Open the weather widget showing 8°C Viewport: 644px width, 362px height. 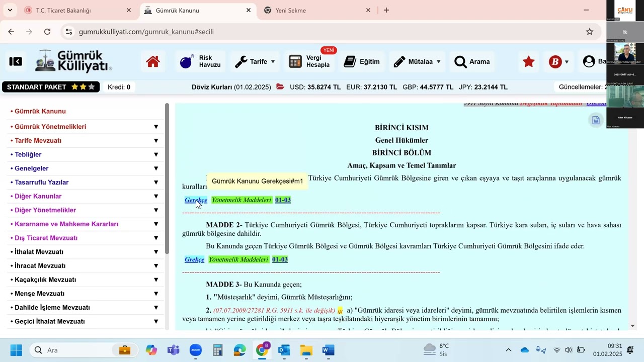[x=436, y=350]
